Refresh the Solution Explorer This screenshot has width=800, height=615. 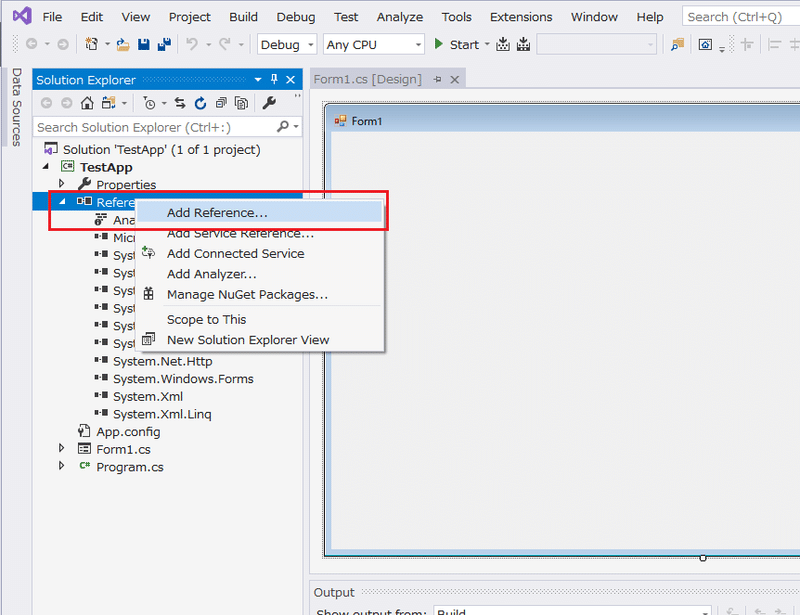(200, 103)
